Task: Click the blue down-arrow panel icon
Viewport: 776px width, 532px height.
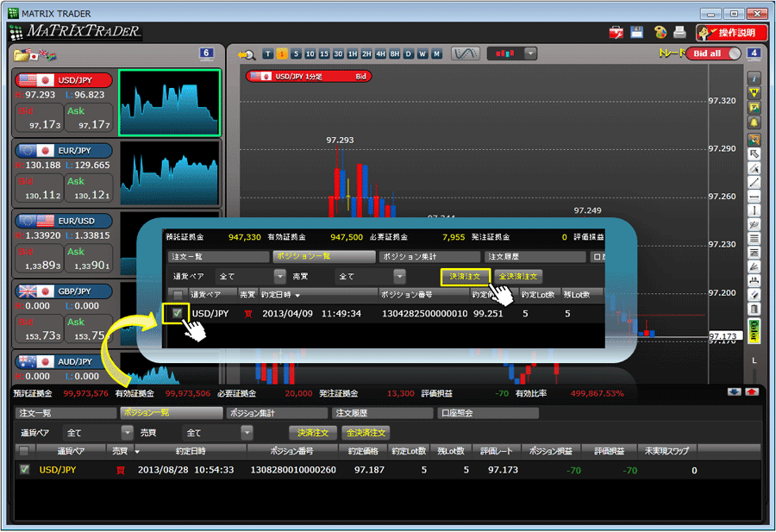Action: [x=735, y=392]
